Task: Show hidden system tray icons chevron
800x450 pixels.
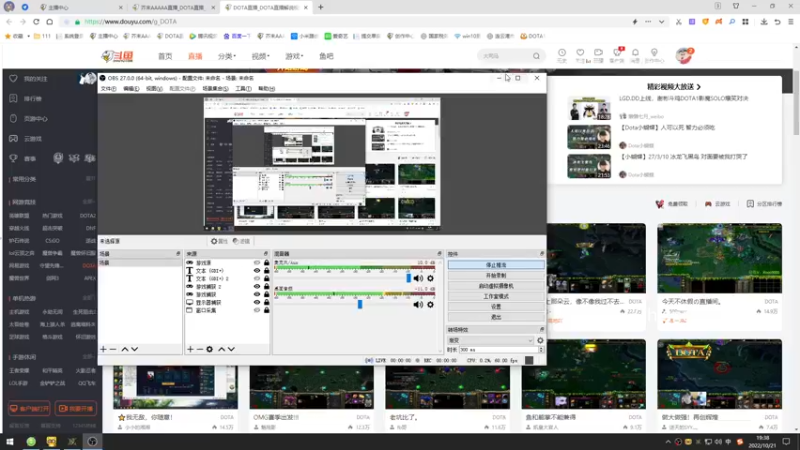Action: pos(668,442)
